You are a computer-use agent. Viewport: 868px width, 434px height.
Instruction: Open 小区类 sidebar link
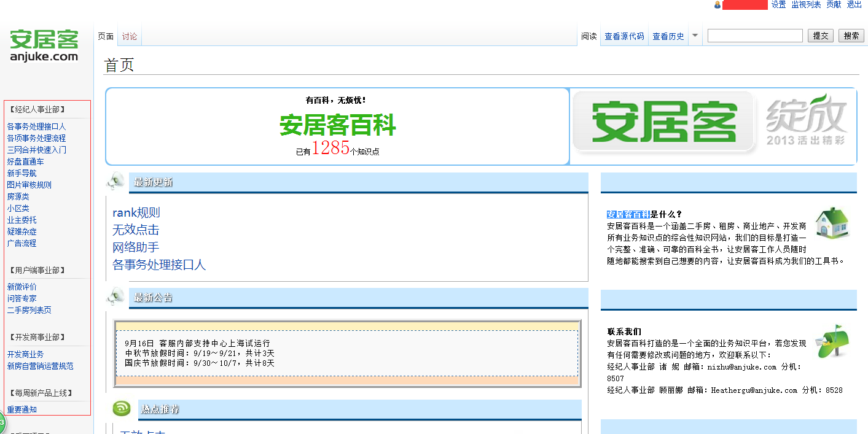(18, 208)
